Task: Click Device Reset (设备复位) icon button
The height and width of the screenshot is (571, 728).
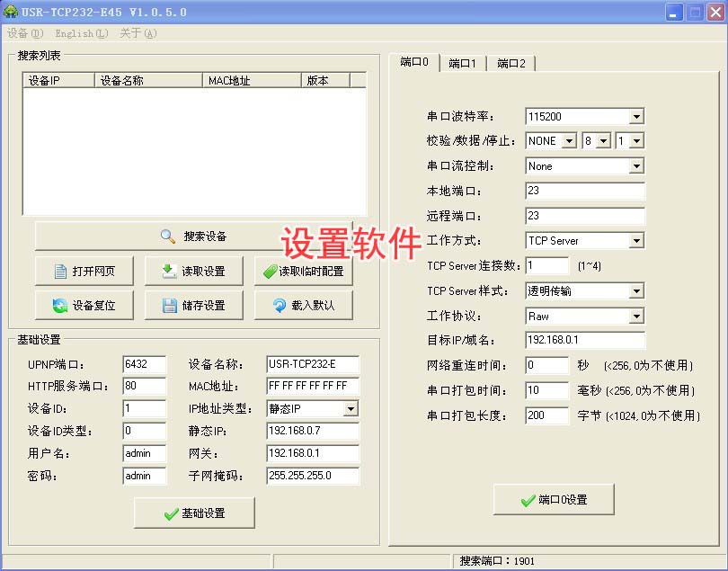Action: coord(86,306)
